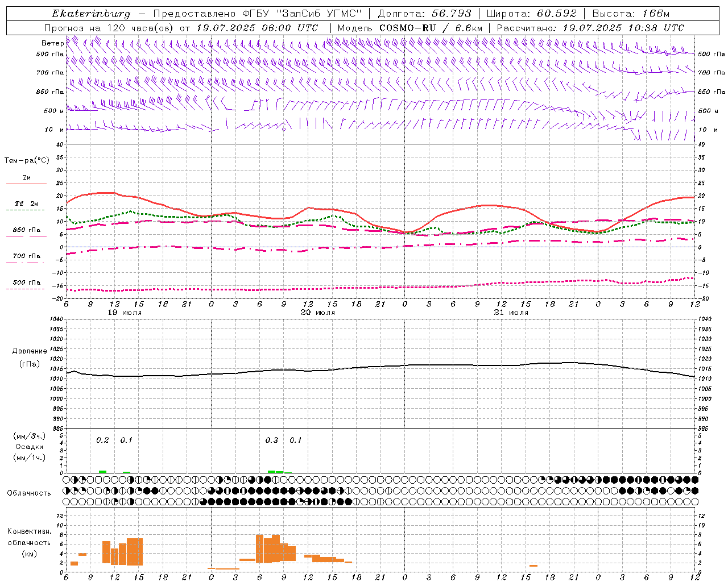Click the "(мм/3ч.)" precipitation unit label
The height and width of the screenshot is (582, 728).
(29, 436)
